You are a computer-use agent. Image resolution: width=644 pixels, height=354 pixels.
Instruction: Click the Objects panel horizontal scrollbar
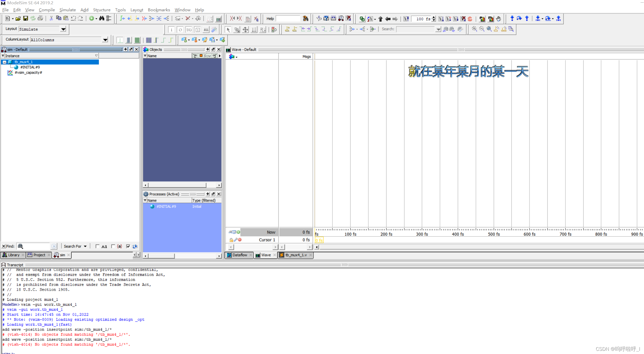coord(177,185)
